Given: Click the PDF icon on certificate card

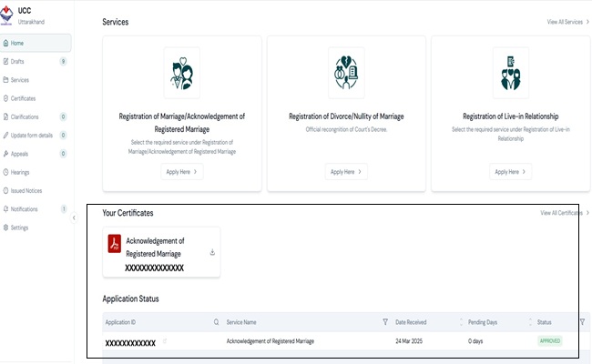Looking at the screenshot, I should pyautogui.click(x=115, y=243).
